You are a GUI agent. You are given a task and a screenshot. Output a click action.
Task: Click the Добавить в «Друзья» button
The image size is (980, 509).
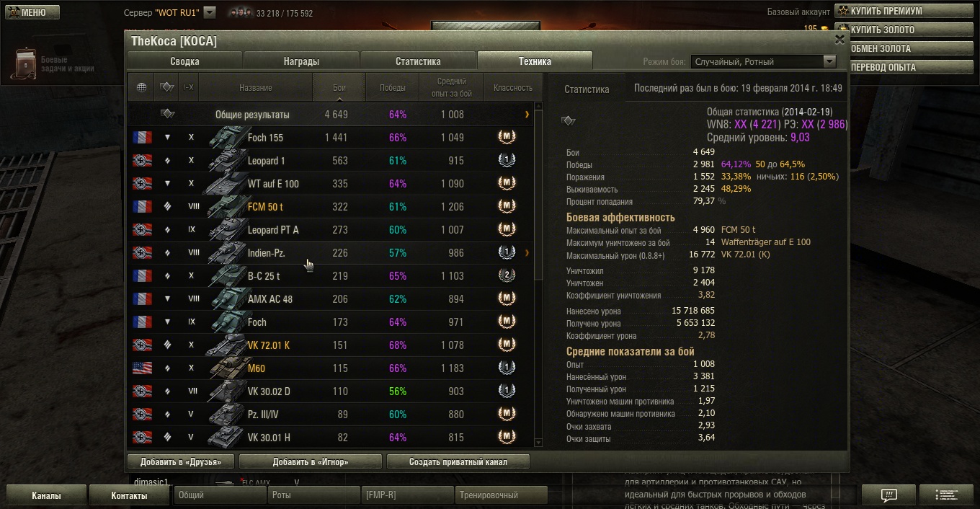(181, 461)
